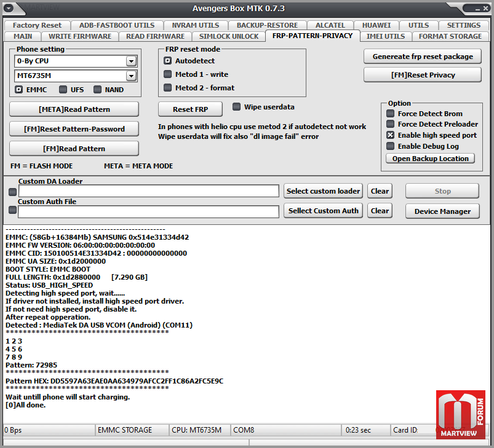Screen dimensions: 494x448
Task: Click the [FM]Read Pattern button
Action: click(x=74, y=149)
